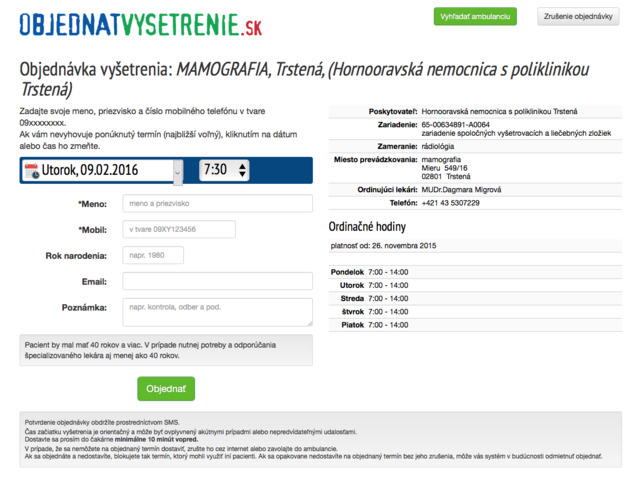Click the Utorok opening hours row

point(475,285)
